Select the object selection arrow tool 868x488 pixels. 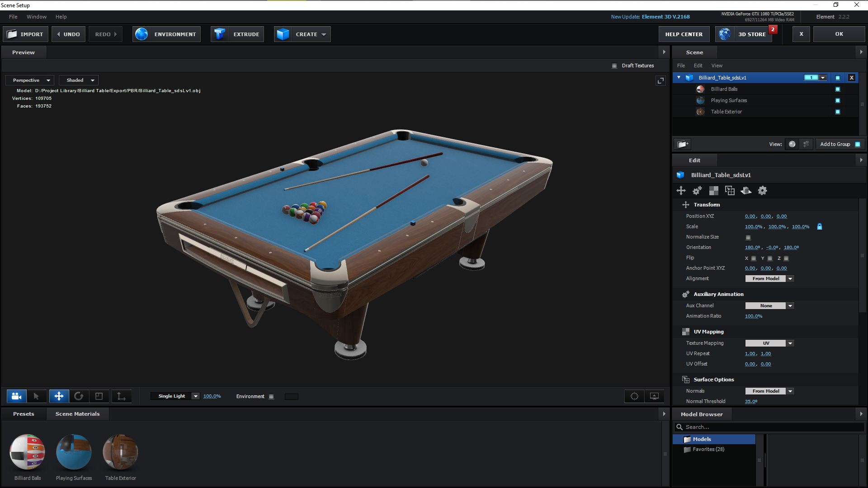(37, 396)
